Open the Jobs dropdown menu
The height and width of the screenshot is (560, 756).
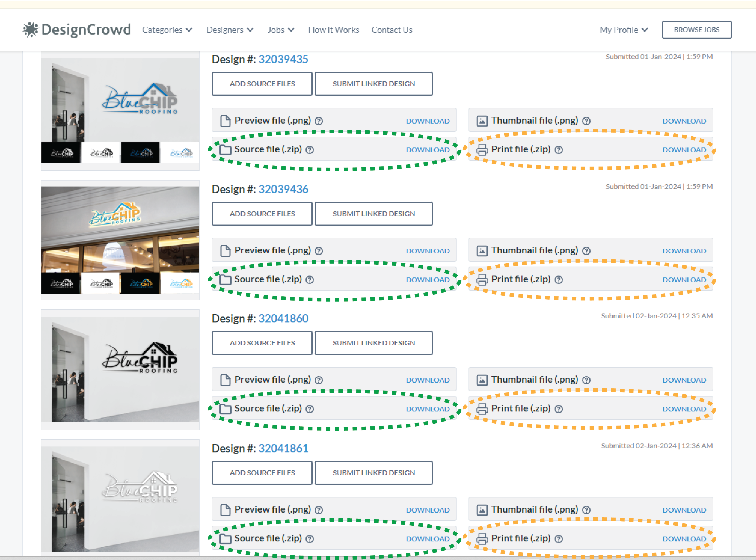pos(281,30)
